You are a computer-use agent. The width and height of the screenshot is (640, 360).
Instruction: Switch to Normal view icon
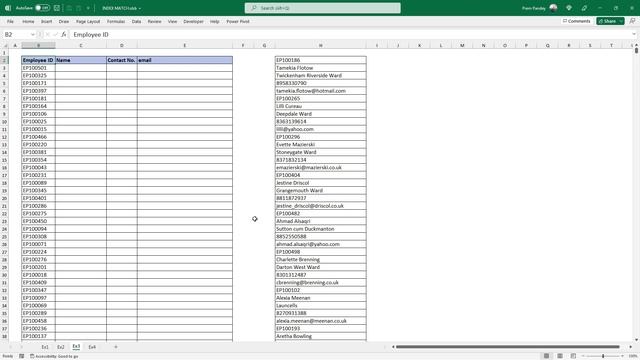546,356
